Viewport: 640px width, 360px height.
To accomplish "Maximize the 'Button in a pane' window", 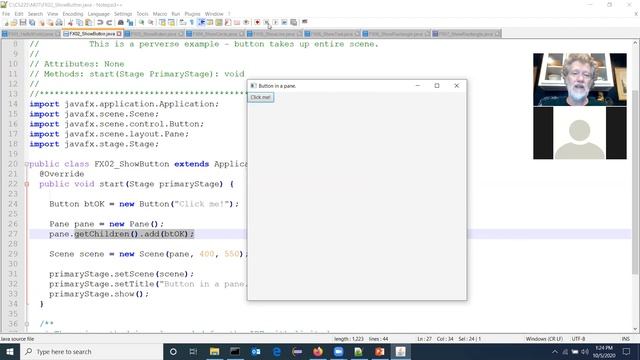I will coord(437,86).
